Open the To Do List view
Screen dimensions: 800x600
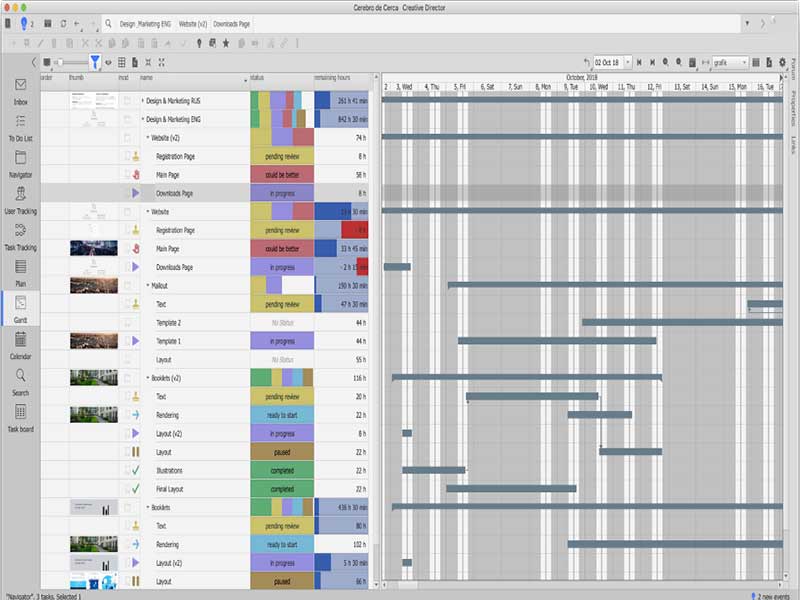[x=20, y=128]
